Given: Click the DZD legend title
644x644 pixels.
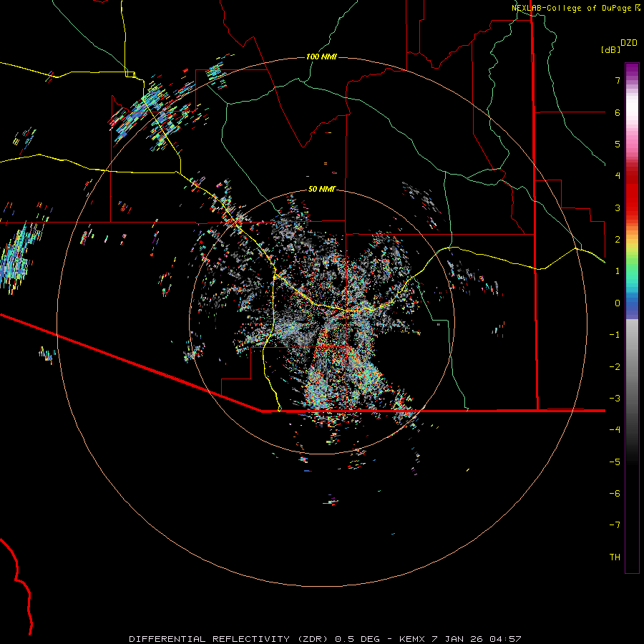Looking at the screenshot, I should click(629, 43).
